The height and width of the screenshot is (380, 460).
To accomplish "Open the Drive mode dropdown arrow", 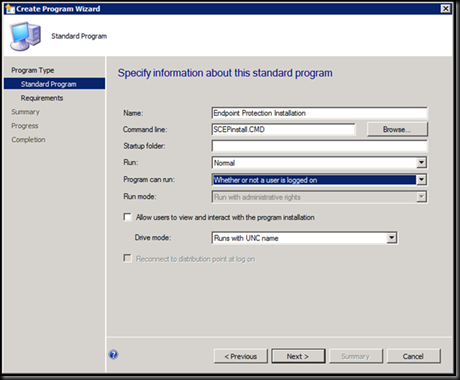I will point(391,238).
